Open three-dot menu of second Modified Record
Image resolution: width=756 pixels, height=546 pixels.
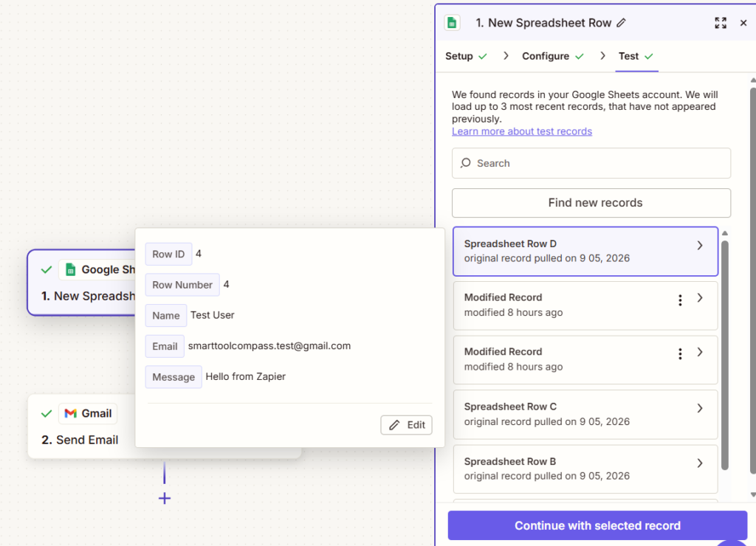point(680,354)
